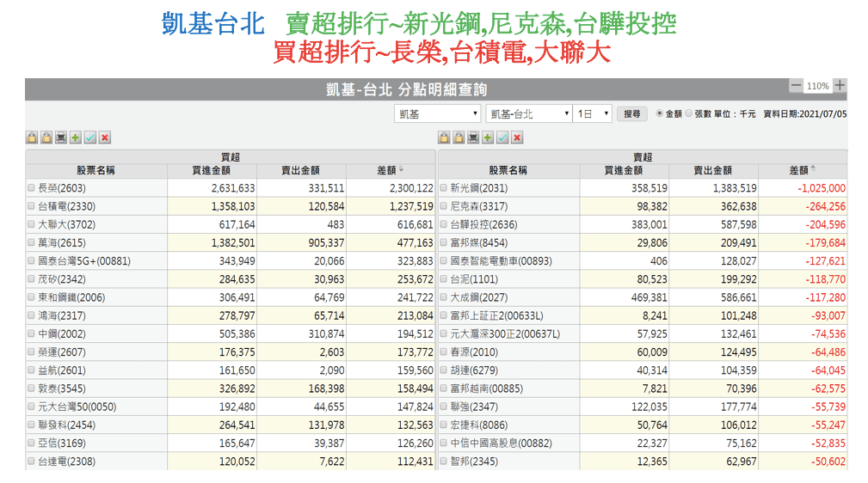The width and height of the screenshot is (868, 483).
Task: Open the 凱基-台北 branch dropdown
Action: tap(528, 113)
